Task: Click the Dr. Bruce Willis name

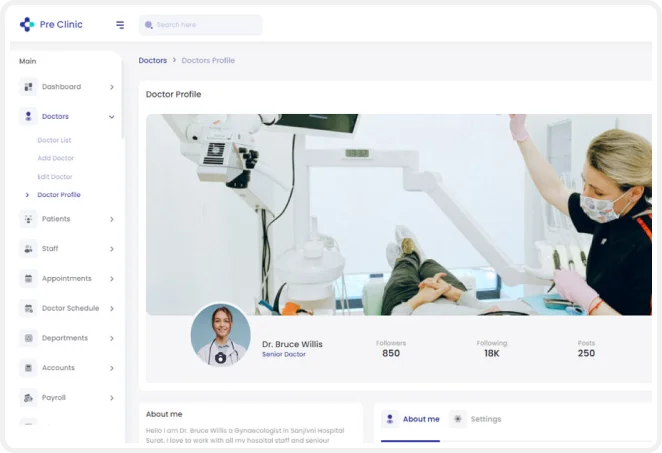Action: point(292,344)
